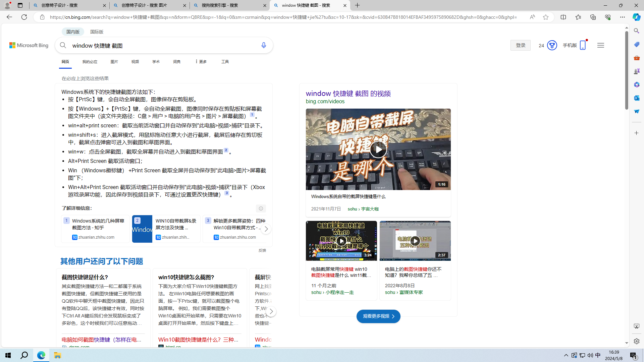Open Drop from the Edge sidebar
This screenshot has height=362, width=644.
tap(636, 111)
